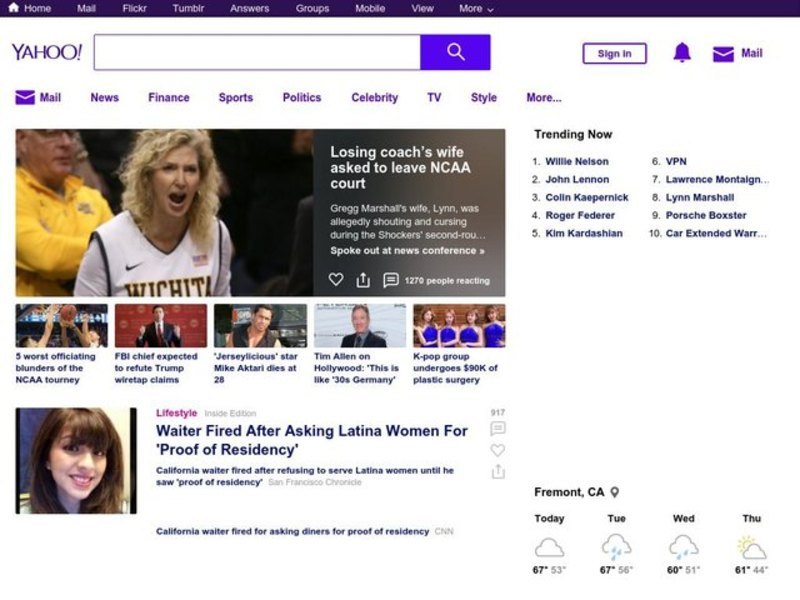Like the waiter article heart icon
Image resolution: width=800 pixels, height=600 pixels.
(498, 450)
